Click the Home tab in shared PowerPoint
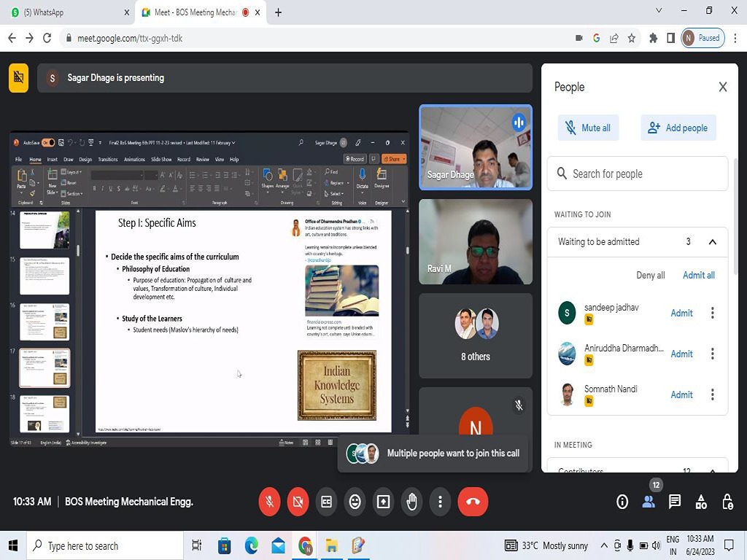Image resolution: width=747 pixels, height=560 pixels. [35, 160]
